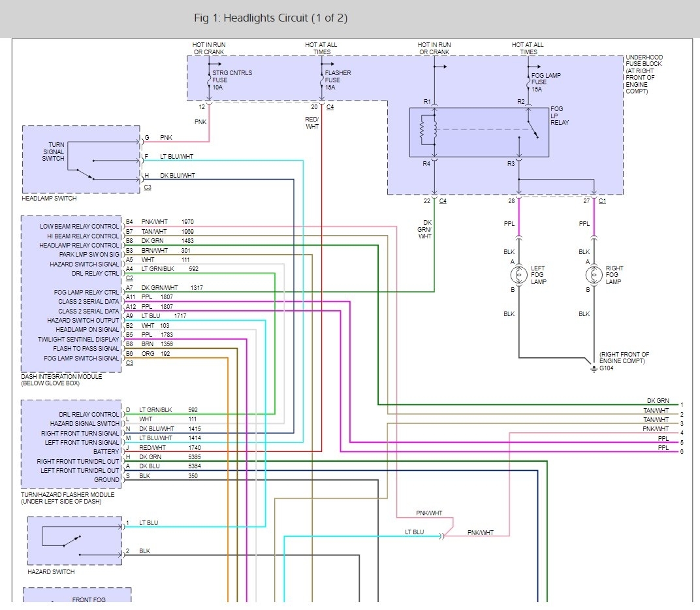Click the Fog Lamp Fuse 15A symbol
The height and width of the screenshot is (610, 700).
click(x=528, y=82)
